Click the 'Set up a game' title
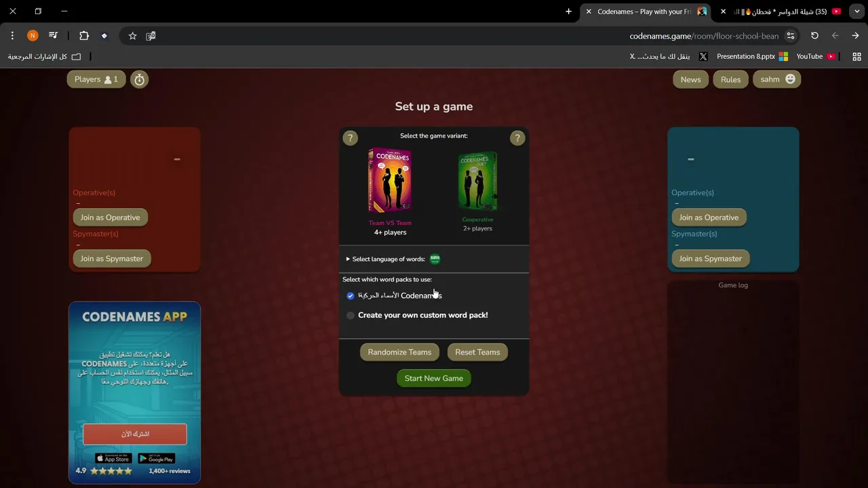Image resolution: width=868 pixels, height=488 pixels. click(434, 106)
